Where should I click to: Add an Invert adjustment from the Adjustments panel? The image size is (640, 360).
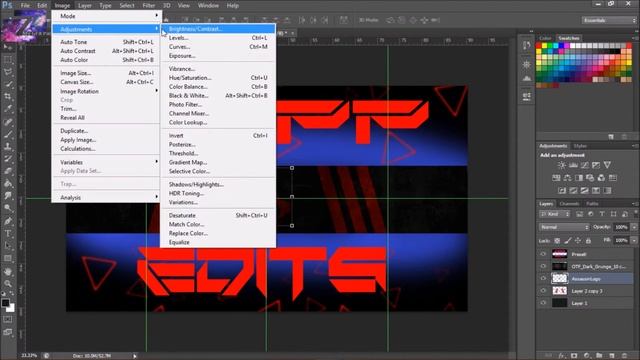562,190
